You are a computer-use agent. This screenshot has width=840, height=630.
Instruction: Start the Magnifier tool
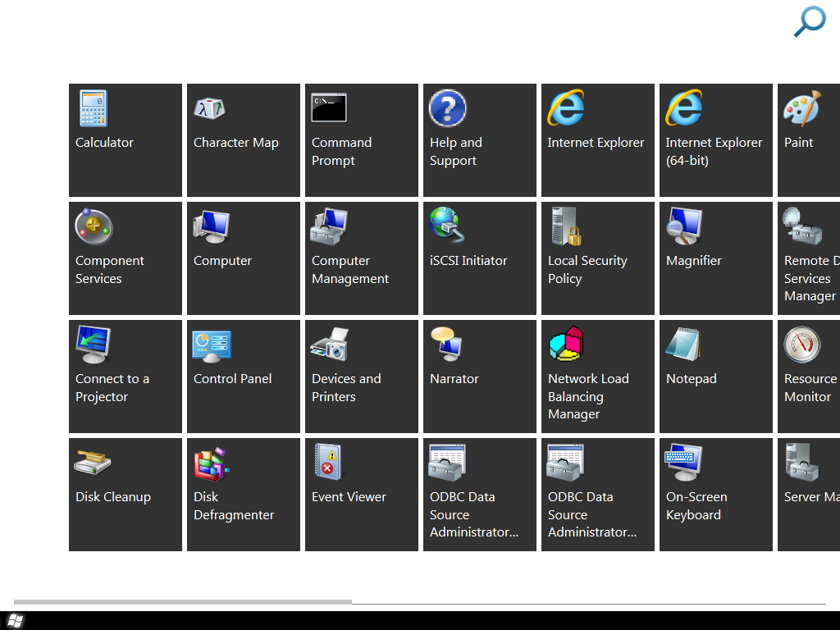pos(716,258)
